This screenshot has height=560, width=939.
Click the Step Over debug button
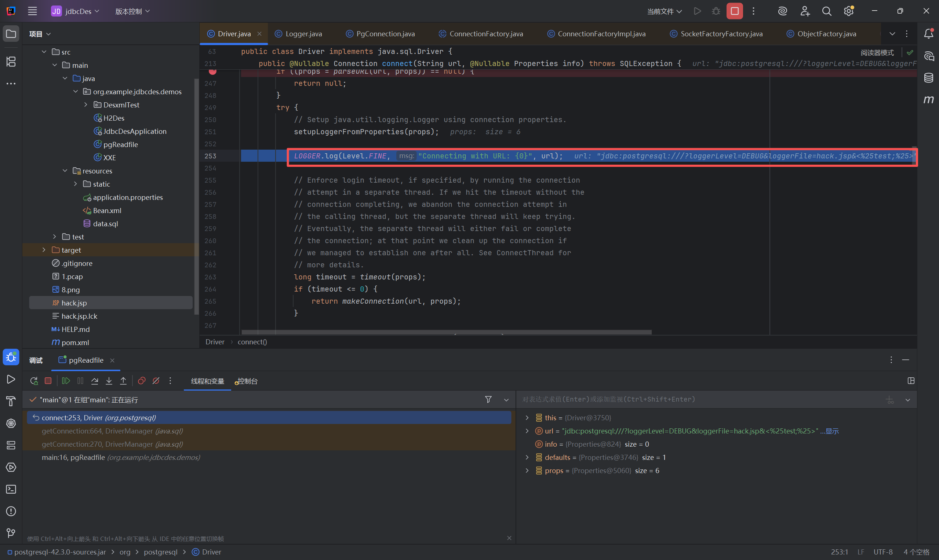pyautogui.click(x=95, y=381)
